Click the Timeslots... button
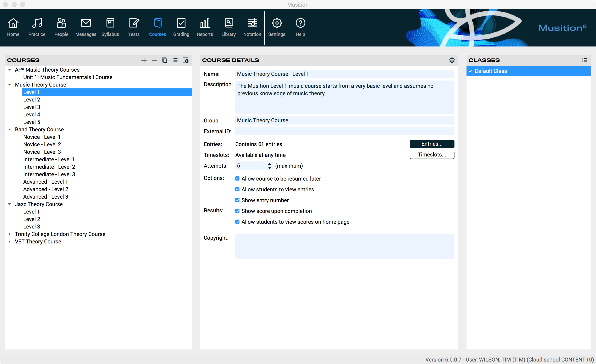Screen dimensions: 596x364 432,155
